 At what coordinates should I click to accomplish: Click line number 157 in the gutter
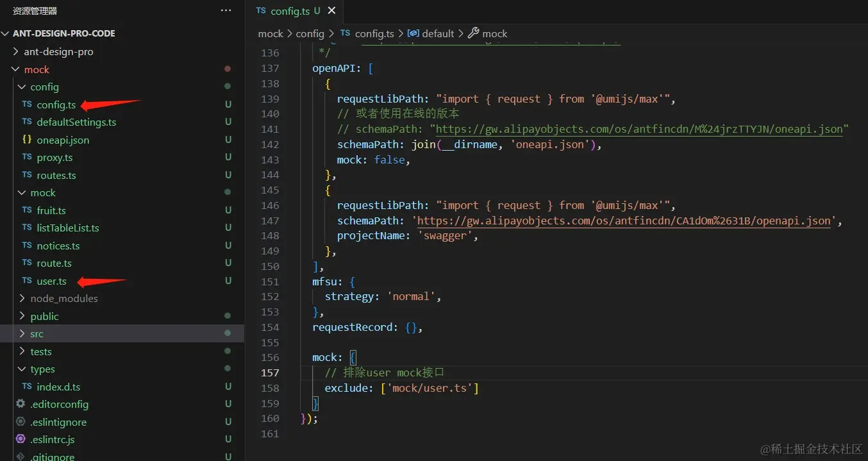coord(270,373)
